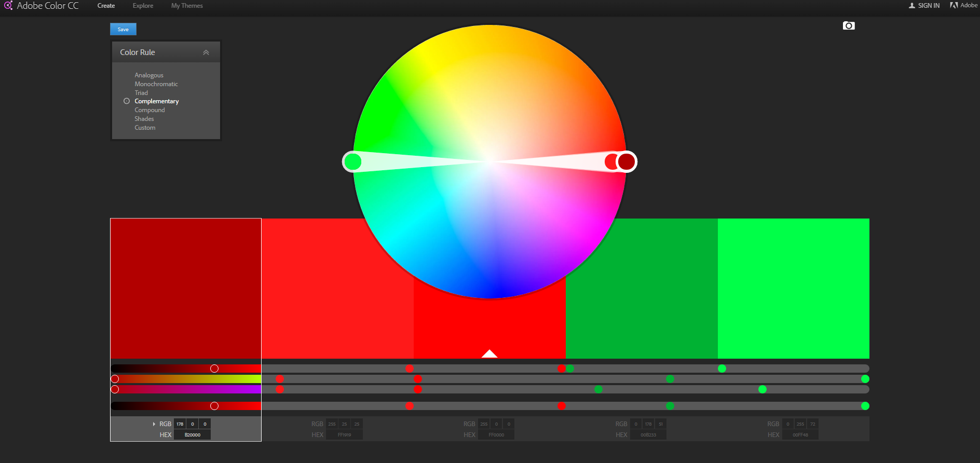Open the Explore tab

tap(143, 6)
